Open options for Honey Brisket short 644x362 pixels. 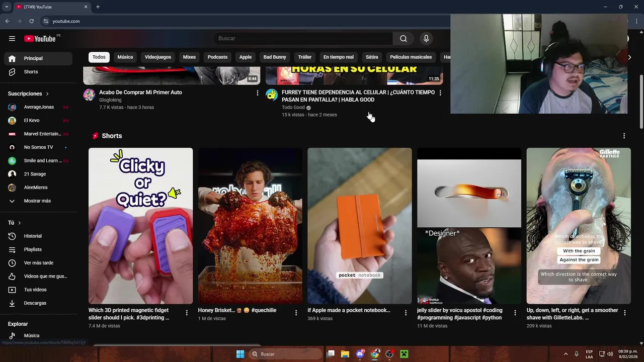296,313
